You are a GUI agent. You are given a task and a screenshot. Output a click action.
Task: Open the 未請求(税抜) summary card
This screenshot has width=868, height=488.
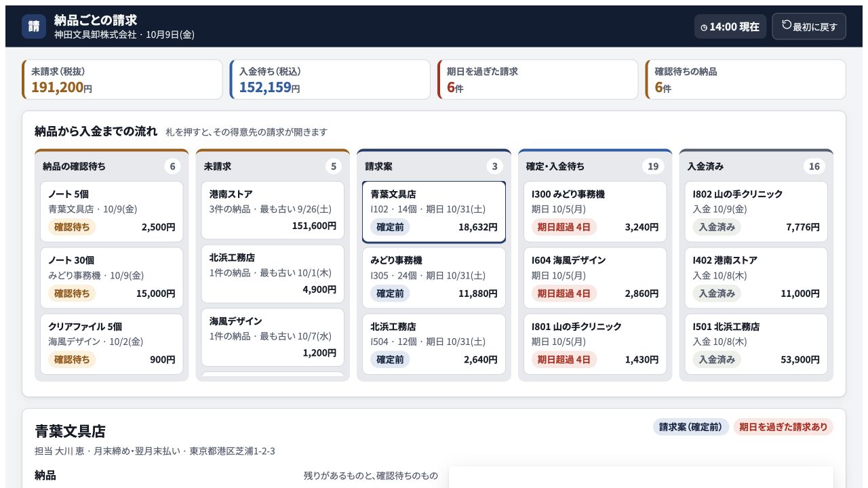(x=122, y=79)
